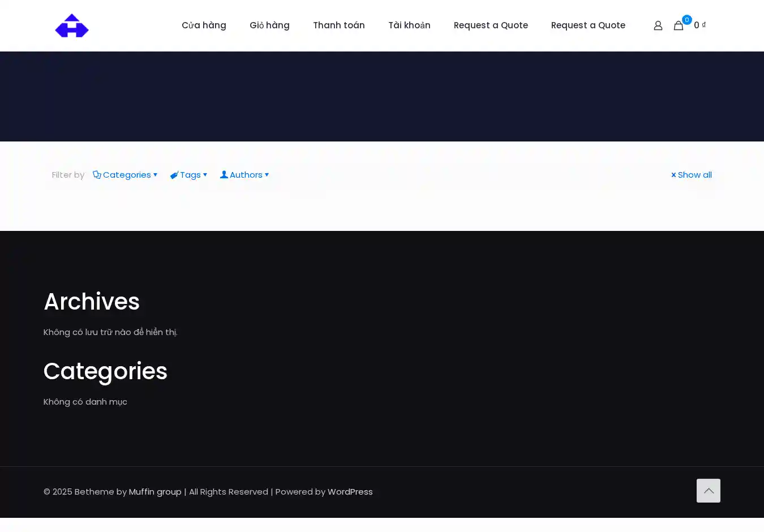Go to the Giỏ hàng menu item
Viewport: 764px width, 532px height.
(269, 25)
